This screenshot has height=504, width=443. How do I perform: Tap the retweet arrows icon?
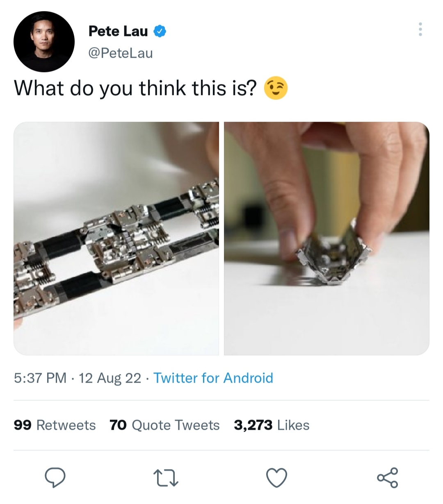pos(166,478)
